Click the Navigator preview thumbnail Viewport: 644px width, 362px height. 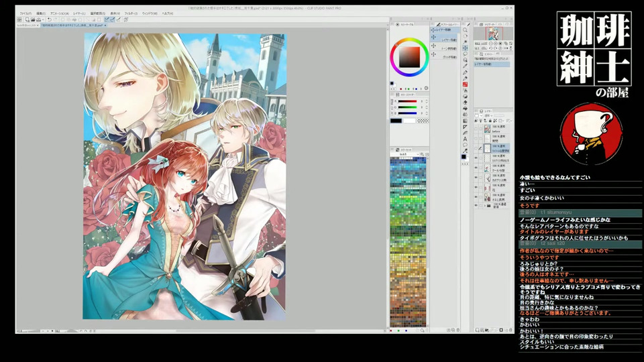coord(494,34)
